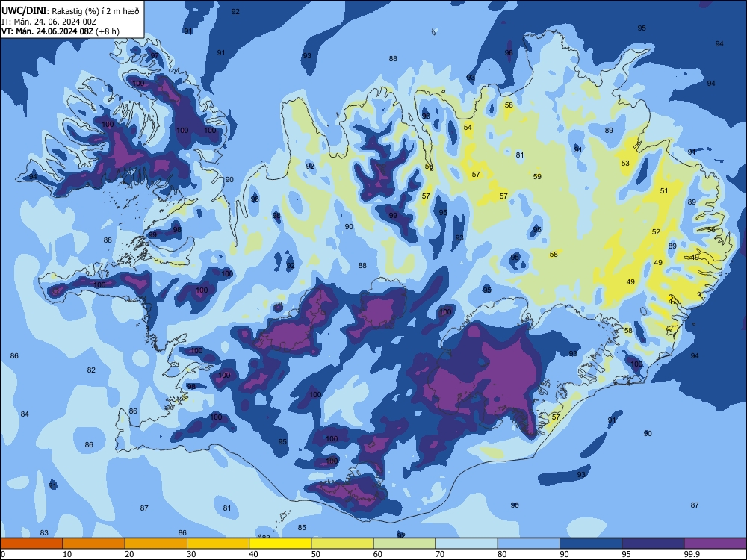This screenshot has height=560, width=747.
Task: Click the 0–10 dark orange legend swatch
Action: pyautogui.click(x=31, y=544)
